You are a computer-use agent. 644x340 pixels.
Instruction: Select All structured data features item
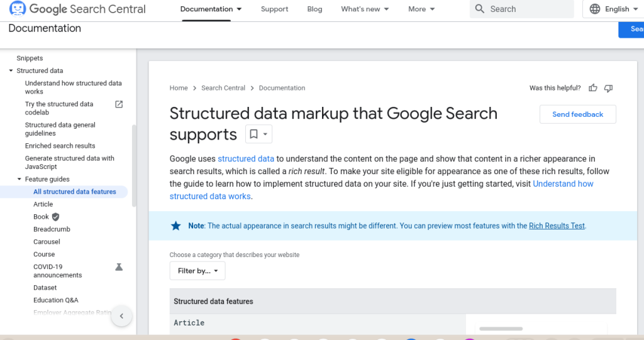(x=75, y=192)
